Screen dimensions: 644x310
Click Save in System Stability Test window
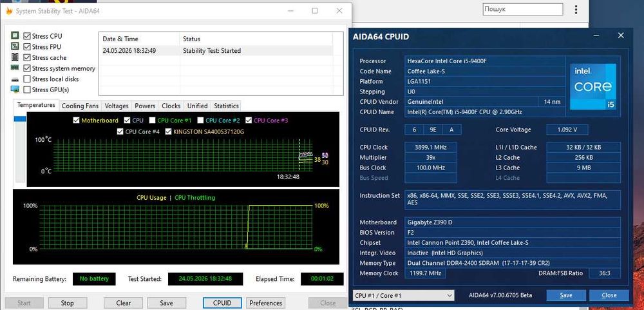tap(166, 303)
